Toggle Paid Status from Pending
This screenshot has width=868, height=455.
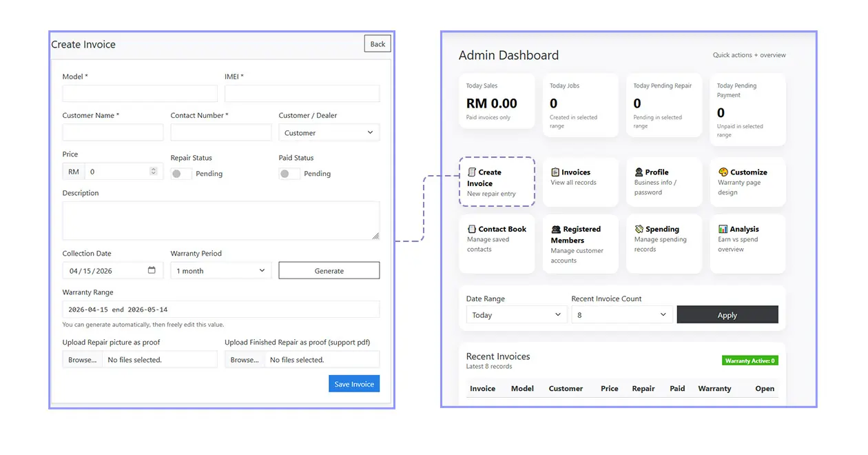(x=289, y=174)
